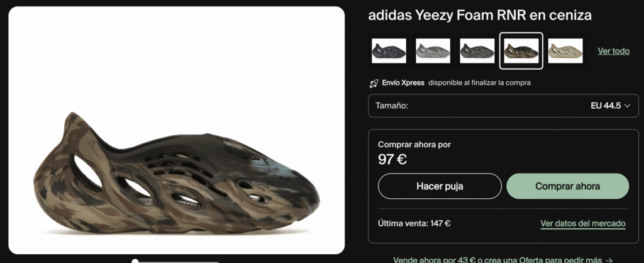
Task: Click the 'Hacer puja' button
Action: [x=440, y=186]
